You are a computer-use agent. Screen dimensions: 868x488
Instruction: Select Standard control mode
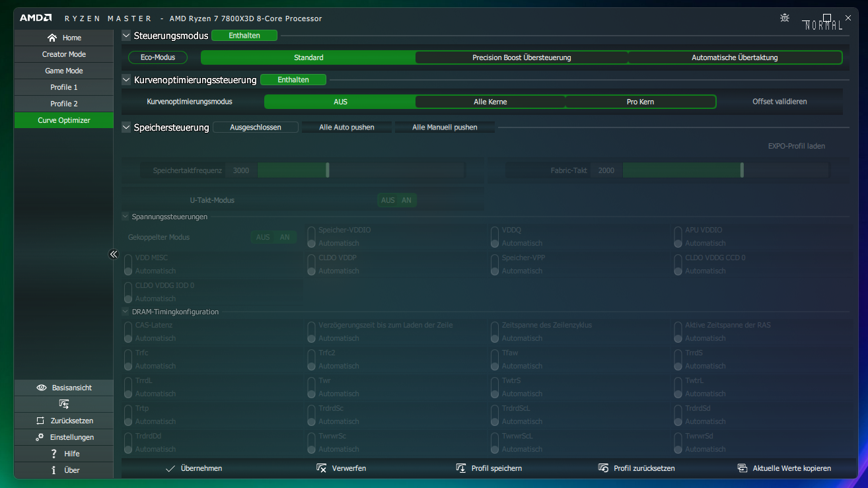click(308, 57)
